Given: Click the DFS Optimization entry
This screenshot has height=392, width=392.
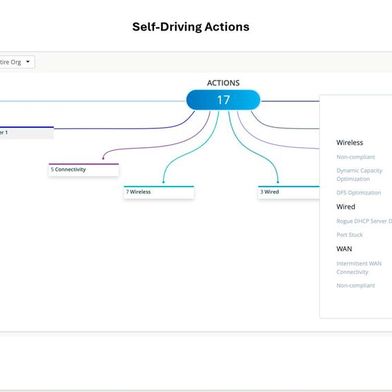Looking at the screenshot, I should pyautogui.click(x=359, y=193).
